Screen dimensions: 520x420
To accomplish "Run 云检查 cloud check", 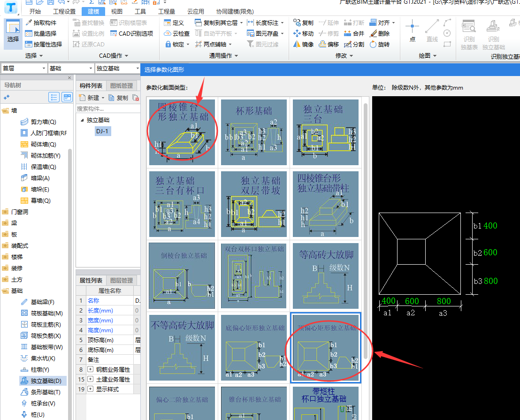I will pyautogui.click(x=177, y=33).
